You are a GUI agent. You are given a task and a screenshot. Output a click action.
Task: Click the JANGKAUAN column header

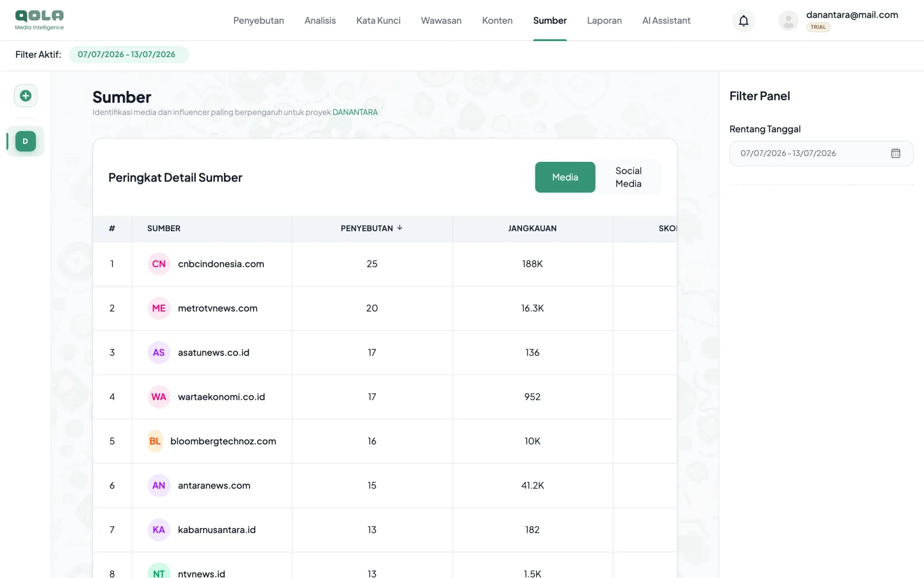pyautogui.click(x=532, y=228)
